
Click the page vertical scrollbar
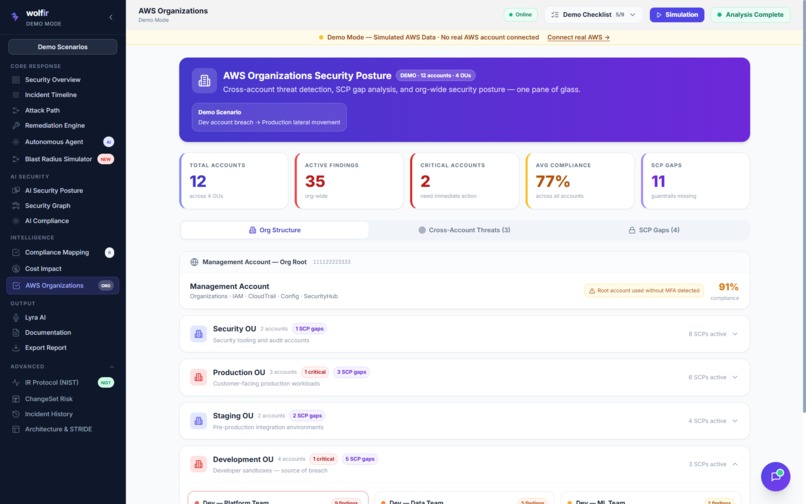click(803, 206)
